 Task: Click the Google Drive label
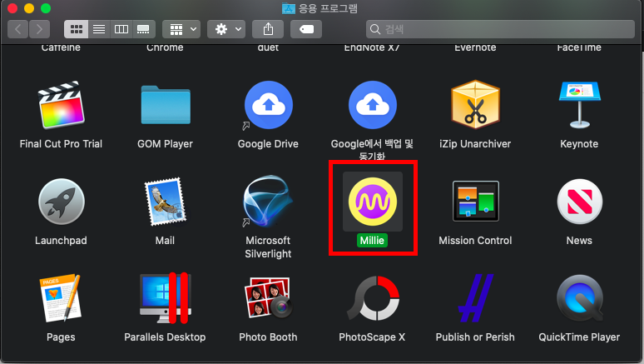coord(268,144)
